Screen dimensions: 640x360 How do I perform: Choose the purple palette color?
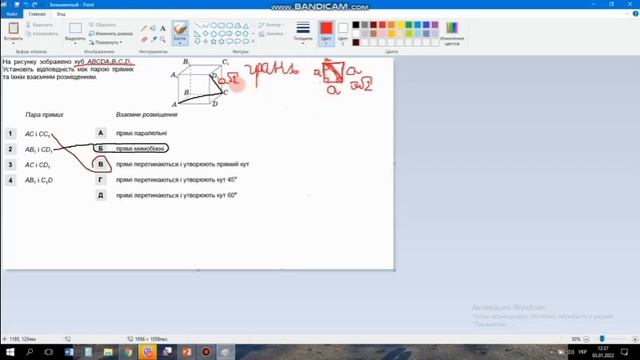pyautogui.click(x=435, y=25)
